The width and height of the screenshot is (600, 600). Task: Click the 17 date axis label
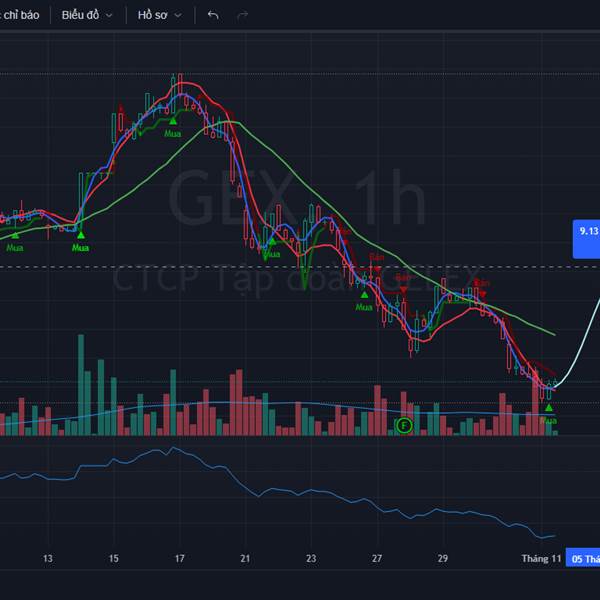click(x=179, y=559)
